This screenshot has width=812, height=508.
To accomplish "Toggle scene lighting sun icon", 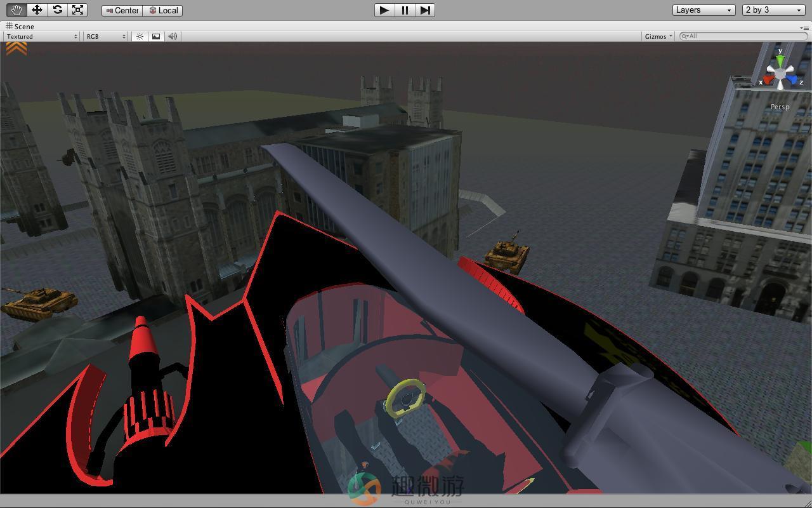I will click(140, 36).
